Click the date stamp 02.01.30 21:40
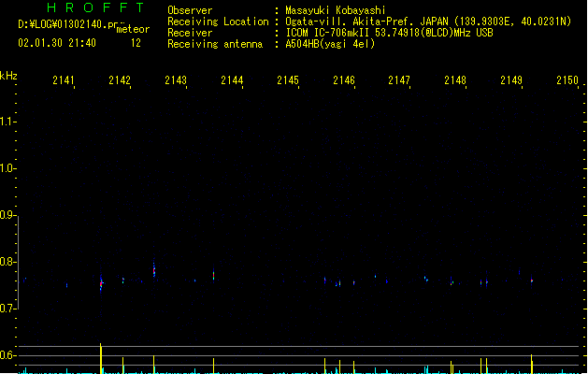This screenshot has height=374, width=588. (x=57, y=43)
